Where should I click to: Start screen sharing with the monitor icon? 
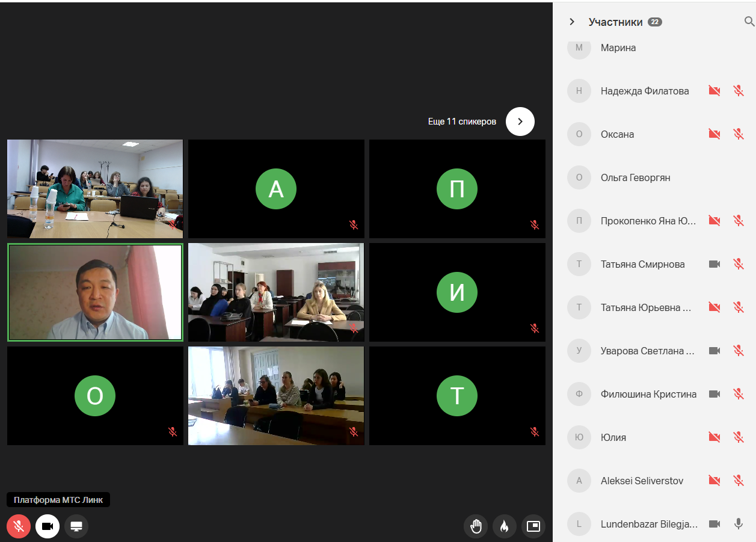pyautogui.click(x=76, y=526)
